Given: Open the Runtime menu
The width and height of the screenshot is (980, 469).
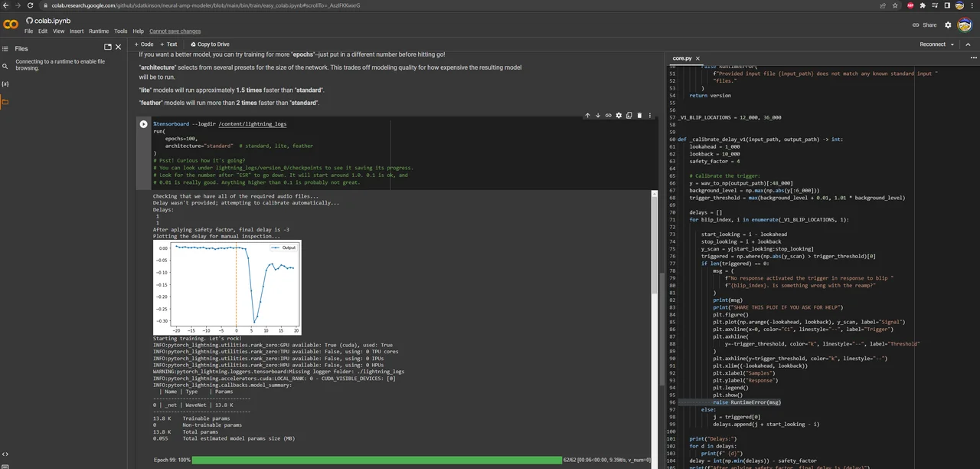Looking at the screenshot, I should [99, 31].
